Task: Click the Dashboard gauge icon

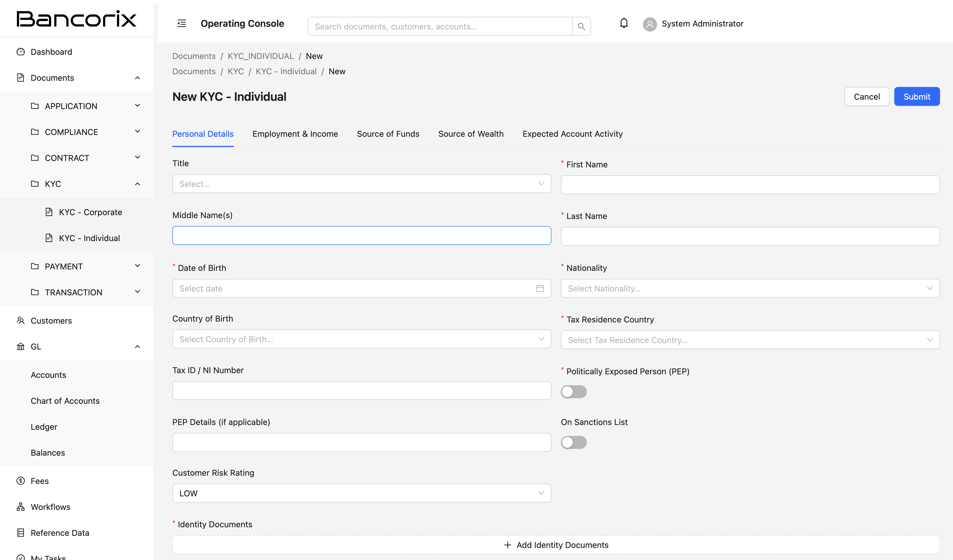Action: pyautogui.click(x=21, y=52)
